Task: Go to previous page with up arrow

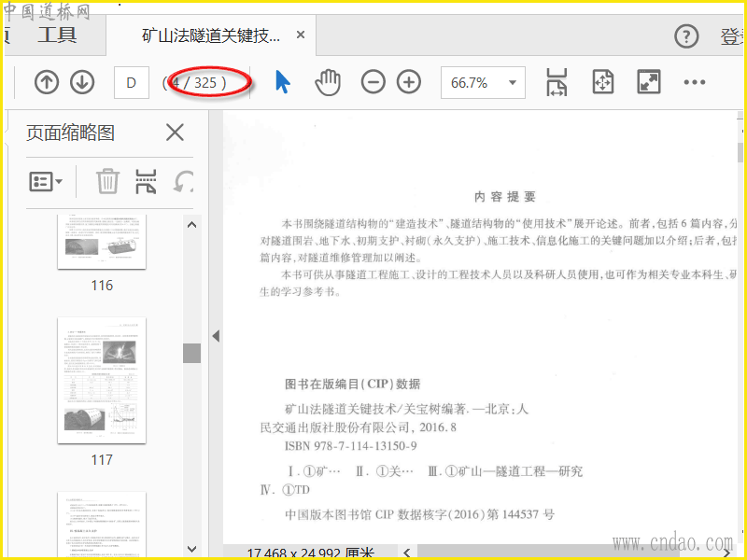Action: [x=47, y=82]
